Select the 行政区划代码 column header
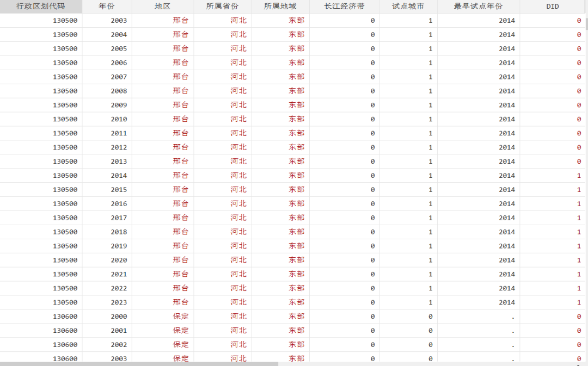The image size is (588, 366). pos(41,7)
